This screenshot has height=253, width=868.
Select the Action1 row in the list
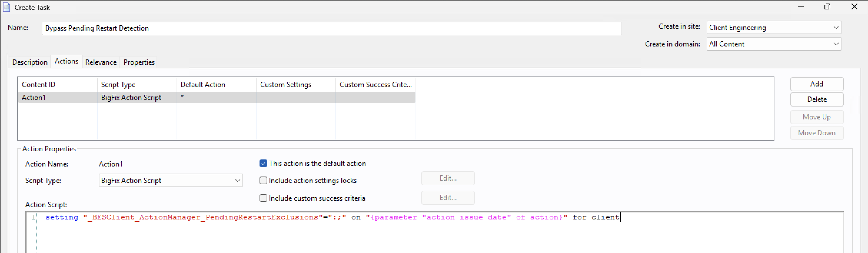[135, 98]
